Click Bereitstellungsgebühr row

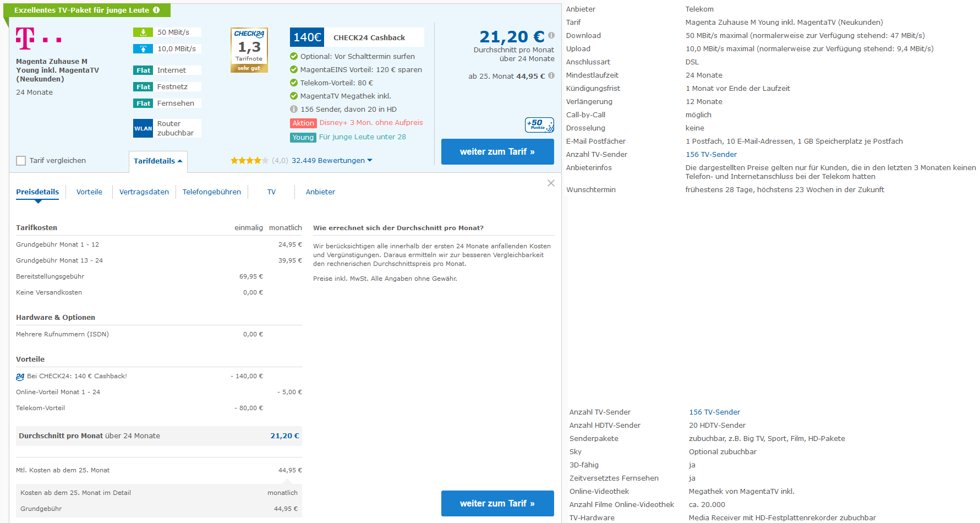(x=159, y=276)
